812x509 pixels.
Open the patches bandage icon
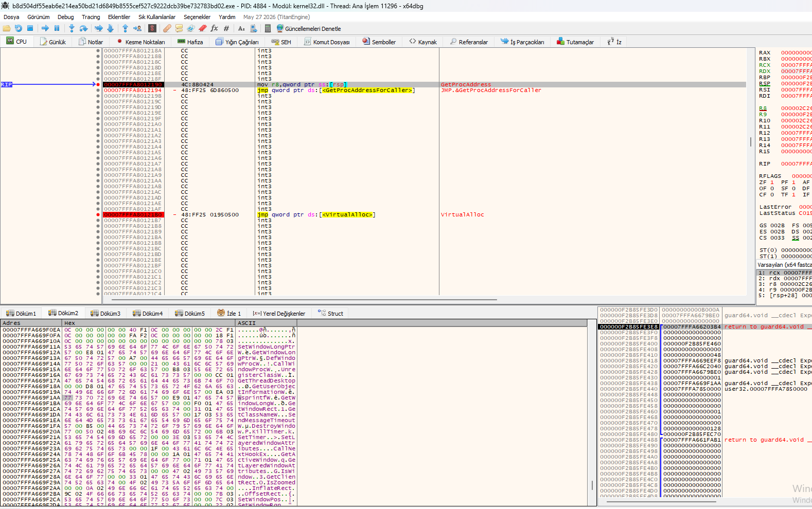167,28
